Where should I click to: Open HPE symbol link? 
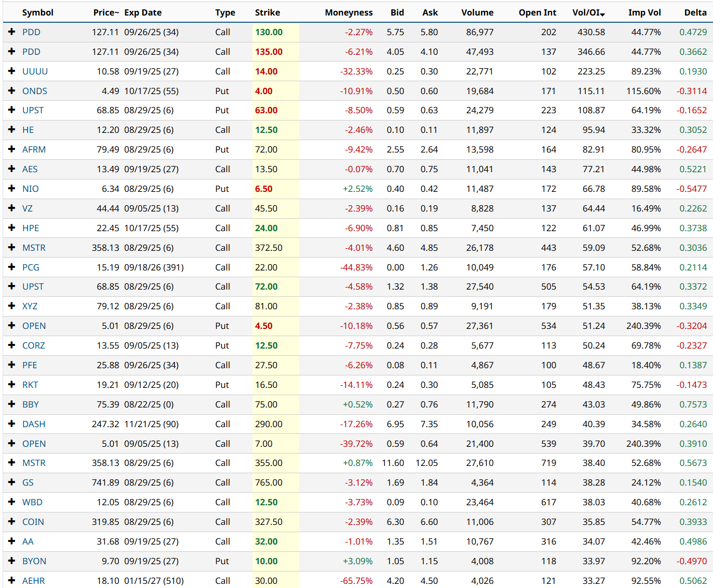click(x=31, y=228)
